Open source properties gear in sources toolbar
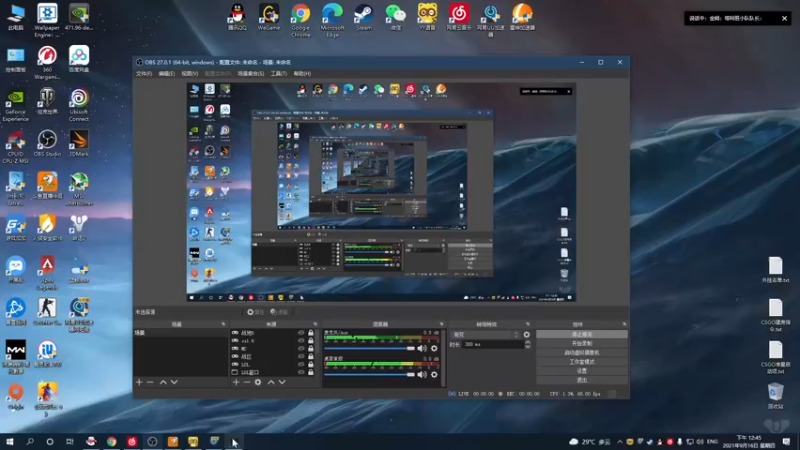The width and height of the screenshot is (800, 450). coord(258,382)
